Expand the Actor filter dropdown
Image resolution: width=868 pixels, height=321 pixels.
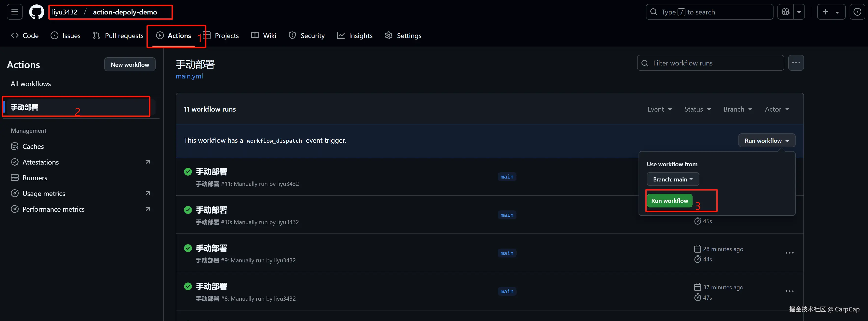[777, 109]
